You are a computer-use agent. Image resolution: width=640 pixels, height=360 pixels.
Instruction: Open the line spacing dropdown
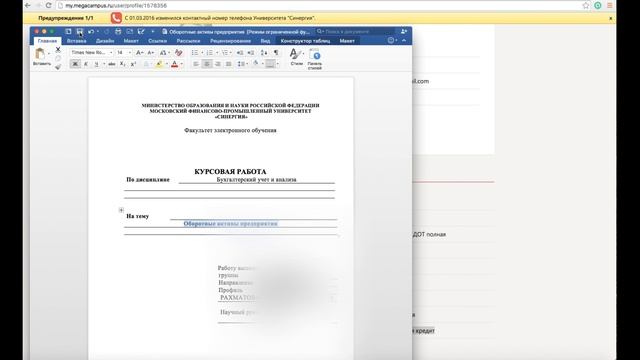click(x=242, y=64)
